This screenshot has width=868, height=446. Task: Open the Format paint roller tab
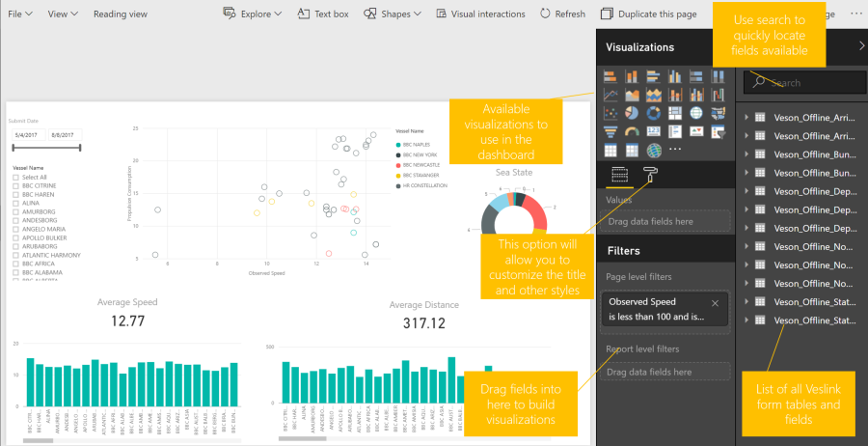coord(653,175)
